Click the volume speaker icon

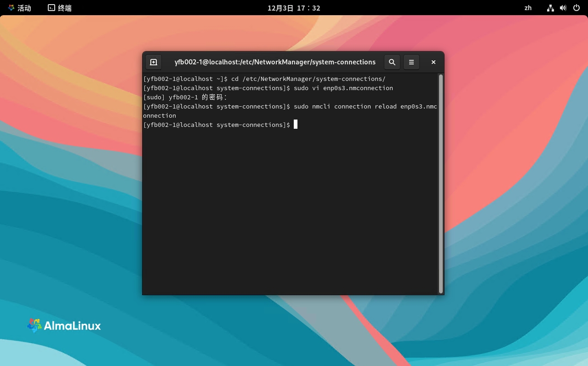[563, 8]
